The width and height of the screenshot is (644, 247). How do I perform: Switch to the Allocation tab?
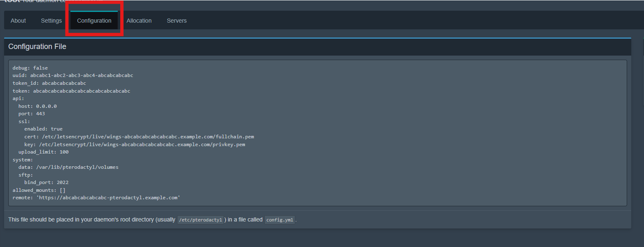(139, 20)
